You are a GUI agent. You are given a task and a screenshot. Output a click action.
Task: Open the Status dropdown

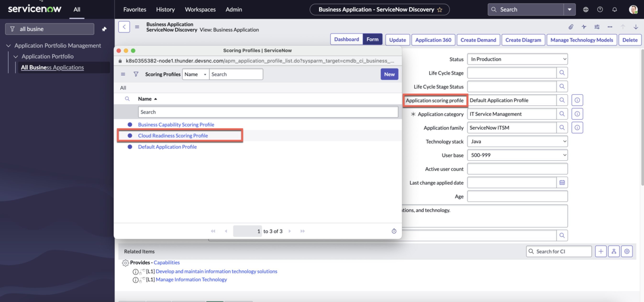517,59
